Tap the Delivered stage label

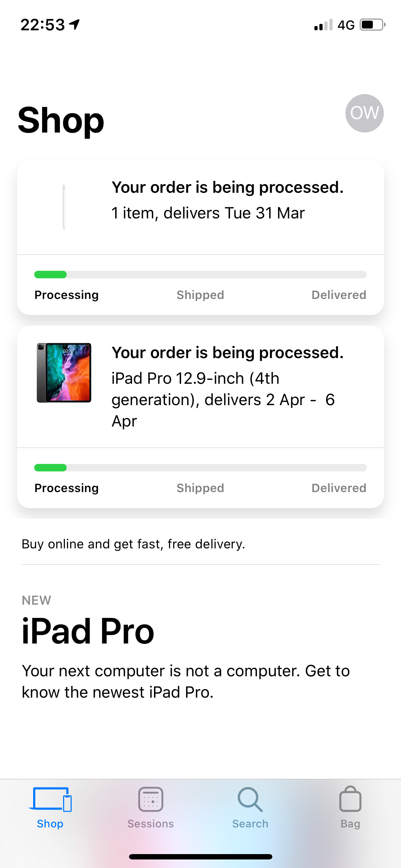click(x=339, y=295)
